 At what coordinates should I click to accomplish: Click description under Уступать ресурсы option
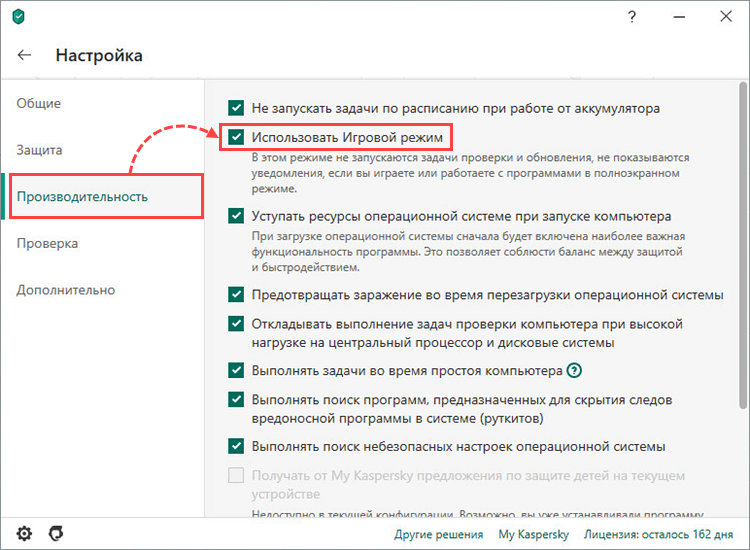468,252
